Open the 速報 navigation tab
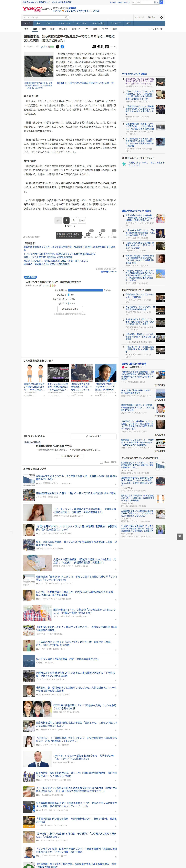186x868 pixels. click(x=38, y=24)
